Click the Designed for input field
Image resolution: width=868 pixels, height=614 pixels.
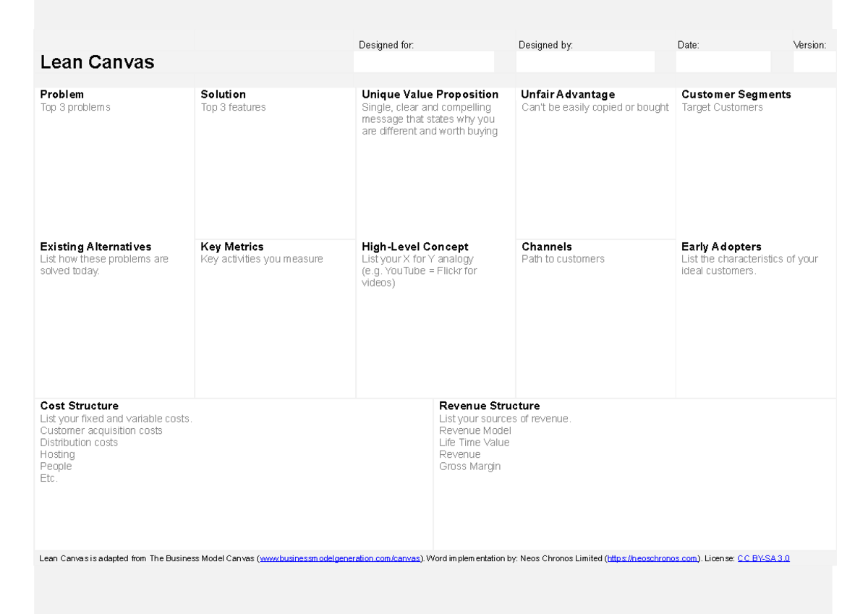[x=423, y=61]
